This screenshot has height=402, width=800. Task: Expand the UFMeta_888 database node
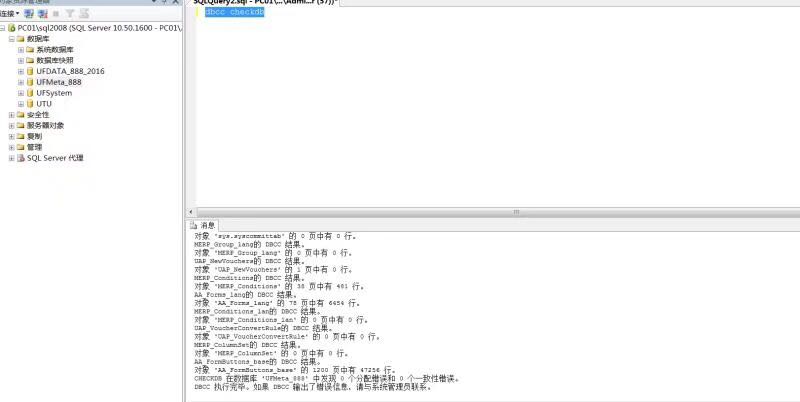pos(21,82)
